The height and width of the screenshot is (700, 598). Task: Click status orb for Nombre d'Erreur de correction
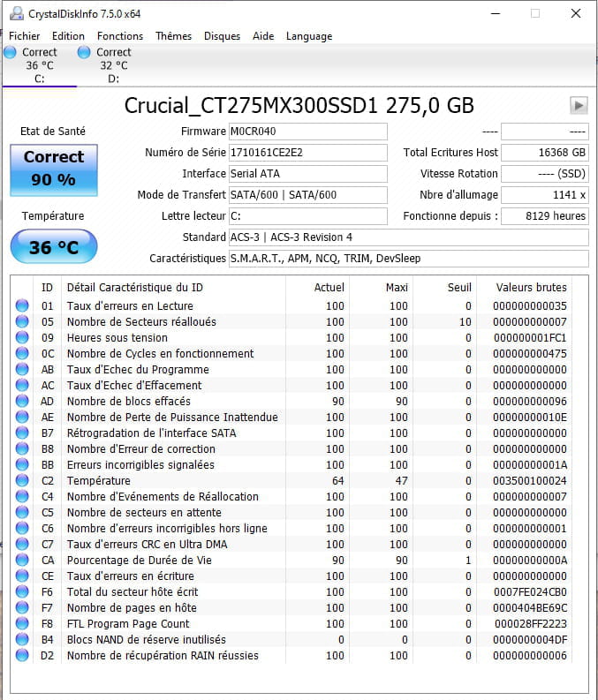[x=22, y=448]
